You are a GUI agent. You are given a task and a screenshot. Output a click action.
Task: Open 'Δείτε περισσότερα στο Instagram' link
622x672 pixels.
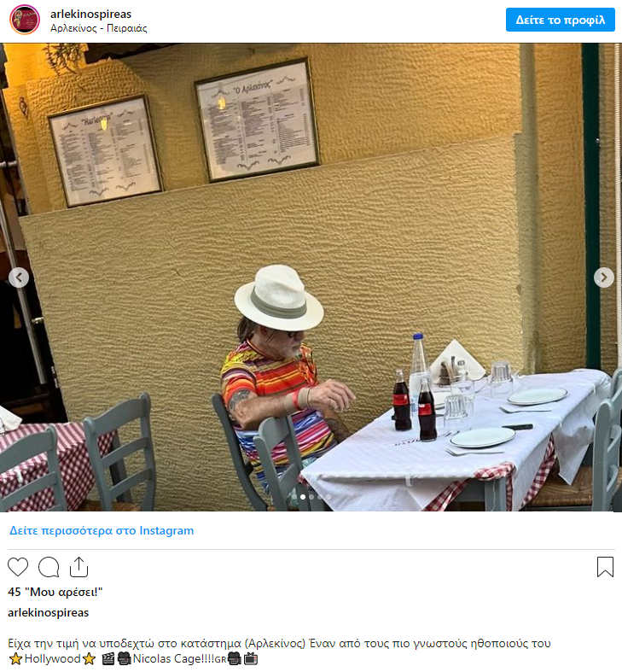coord(102,530)
